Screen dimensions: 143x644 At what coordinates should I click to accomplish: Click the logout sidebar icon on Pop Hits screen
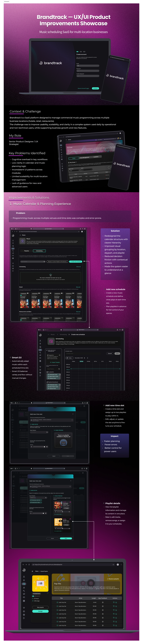click(24, 618)
